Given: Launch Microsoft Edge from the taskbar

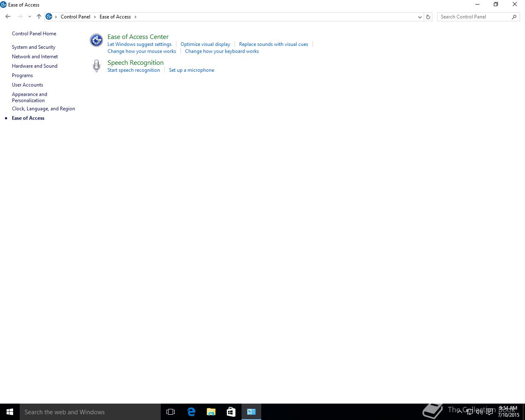Looking at the screenshot, I should 191,412.
